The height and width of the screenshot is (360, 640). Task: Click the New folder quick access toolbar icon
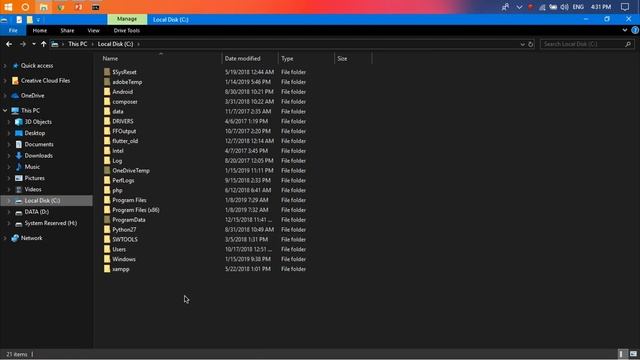click(29, 20)
